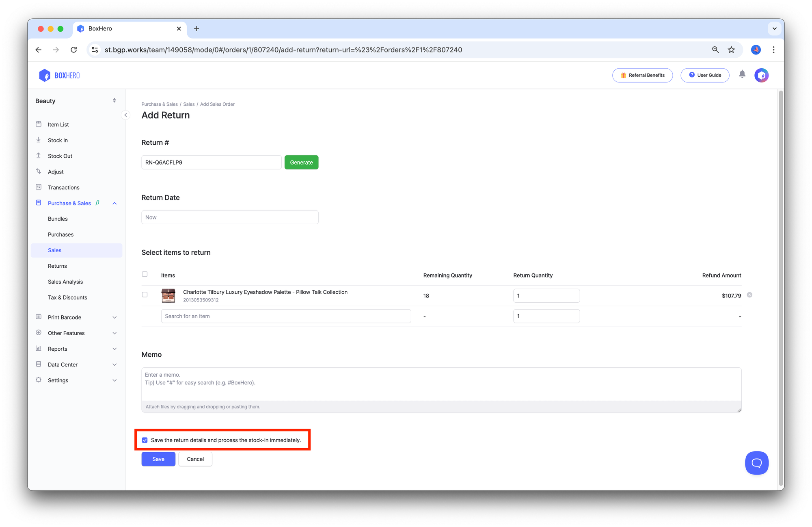
Task: Check the Charlotte Tilbury item row checkbox
Action: [x=145, y=294]
